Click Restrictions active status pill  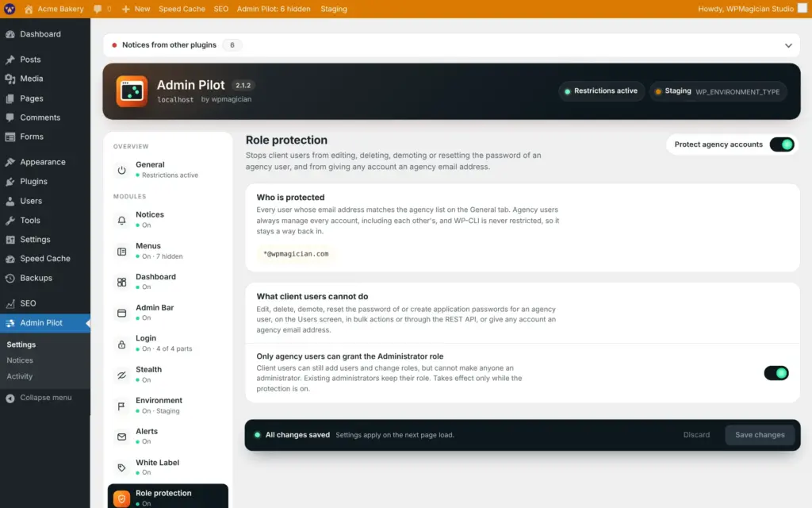[601, 91]
